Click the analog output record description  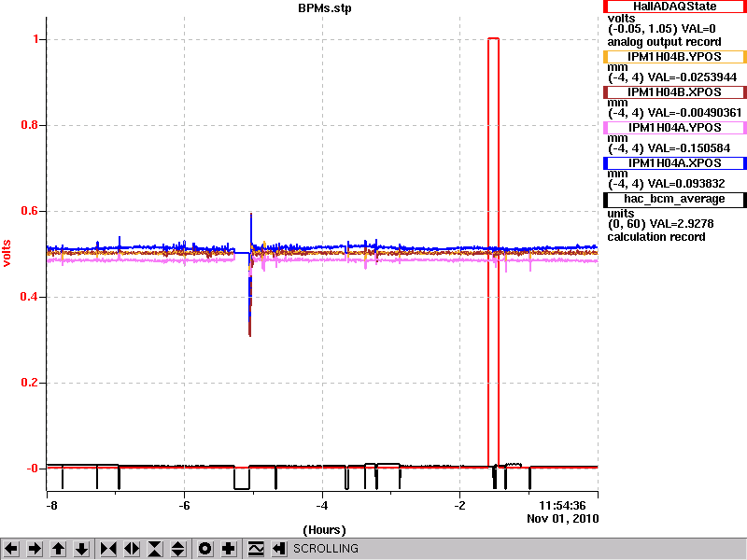[x=664, y=42]
